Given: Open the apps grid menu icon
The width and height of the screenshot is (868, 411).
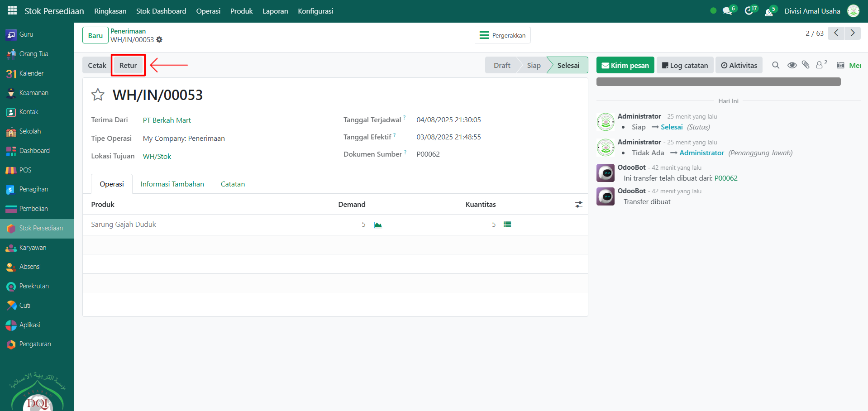Looking at the screenshot, I should (12, 10).
